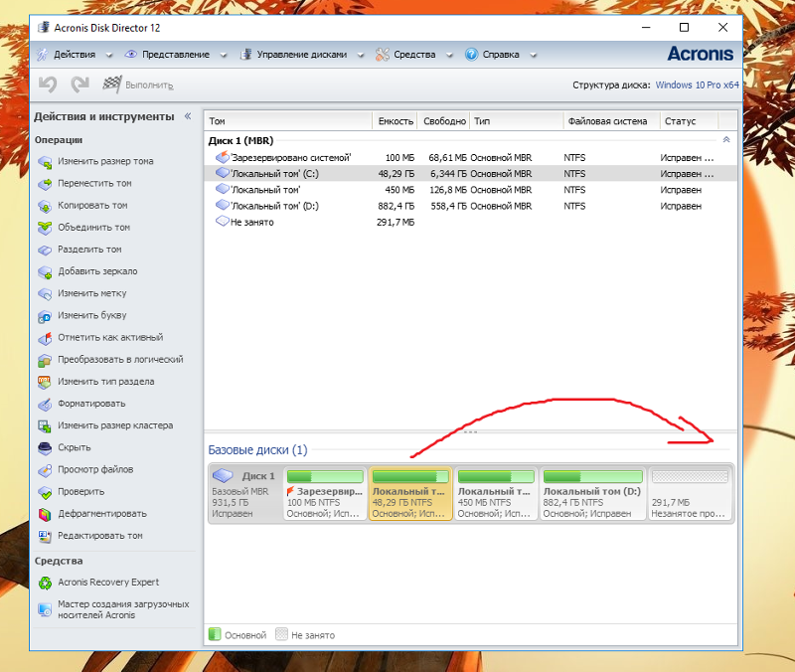The height and width of the screenshot is (672, 795).
Task: Sort by the Статус column header
Action: pyautogui.click(x=689, y=121)
